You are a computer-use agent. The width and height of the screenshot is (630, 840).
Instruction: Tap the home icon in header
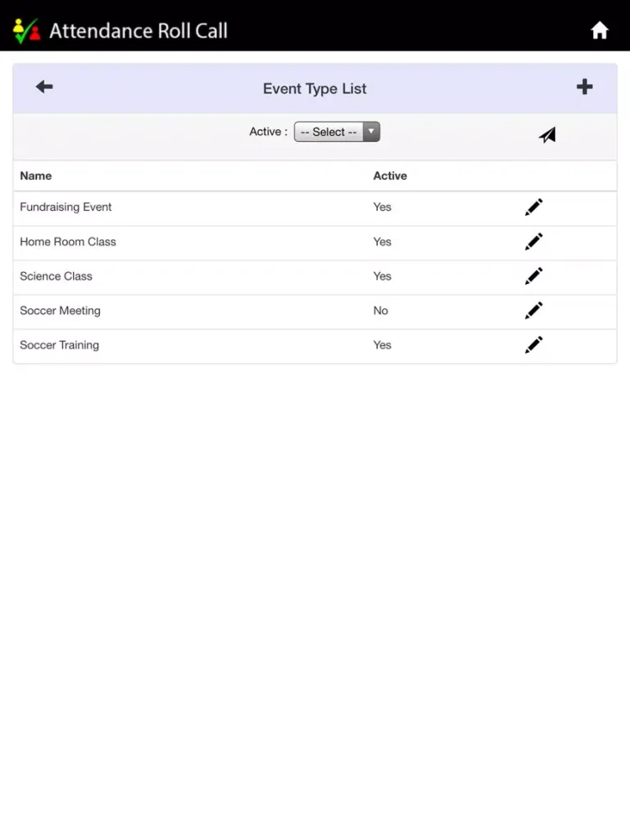coord(599,31)
